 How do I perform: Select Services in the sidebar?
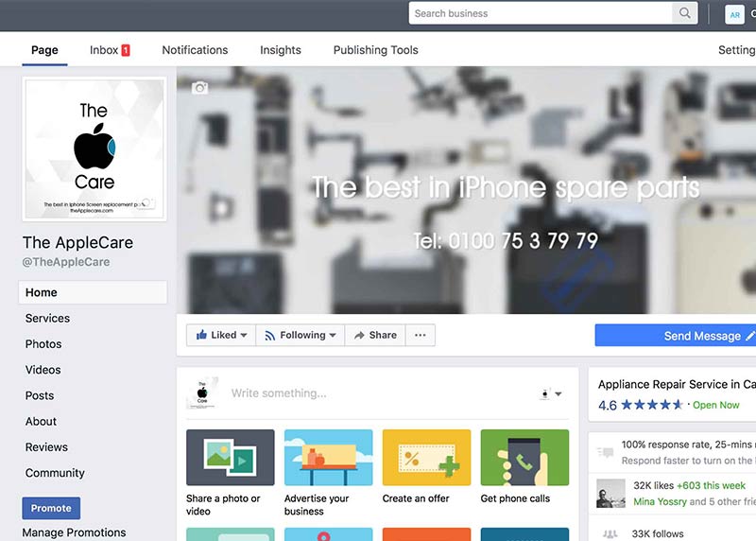(x=47, y=319)
